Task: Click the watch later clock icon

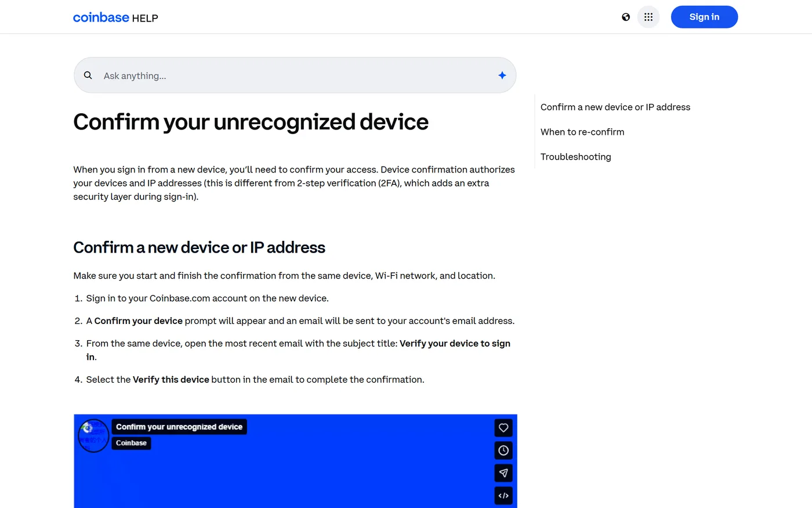Action: coord(503,451)
